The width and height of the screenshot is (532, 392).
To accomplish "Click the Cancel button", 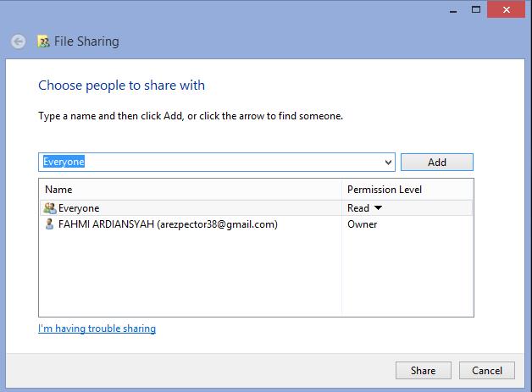I will click(487, 370).
